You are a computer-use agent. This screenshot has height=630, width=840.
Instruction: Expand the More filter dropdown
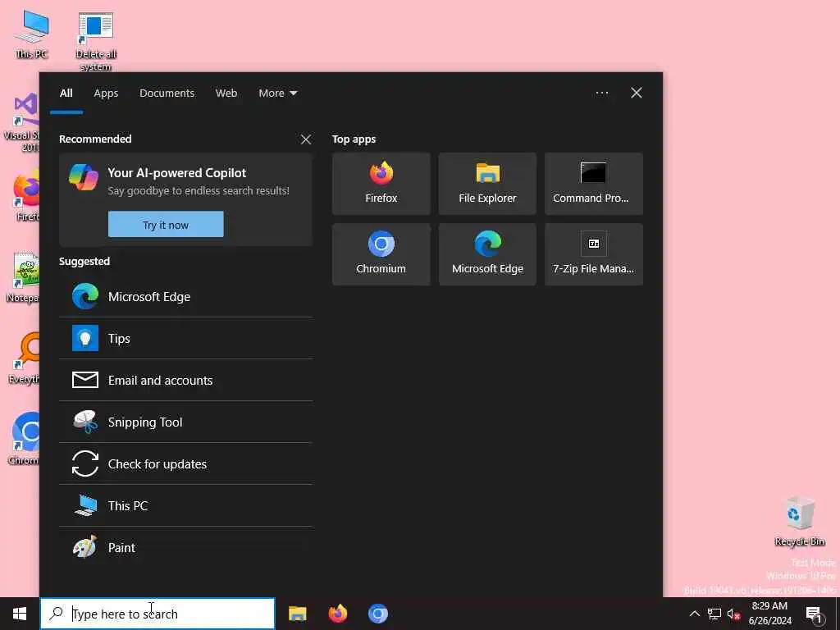click(277, 94)
